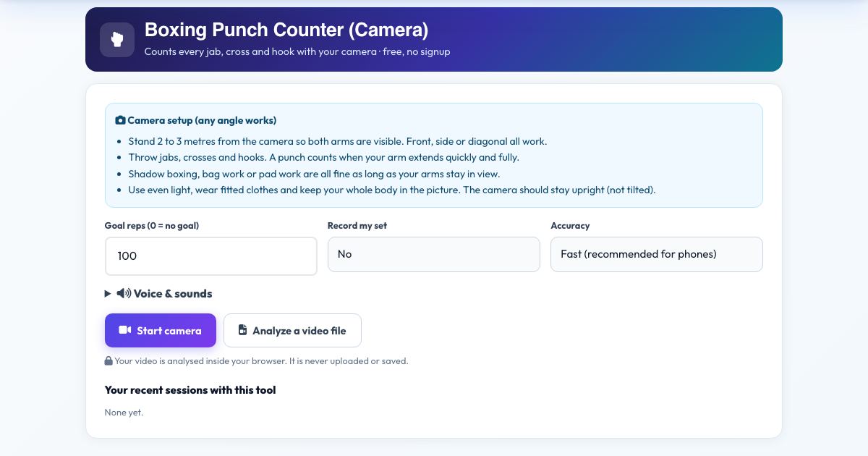Click the Record my set label
868x456 pixels.
(357, 226)
